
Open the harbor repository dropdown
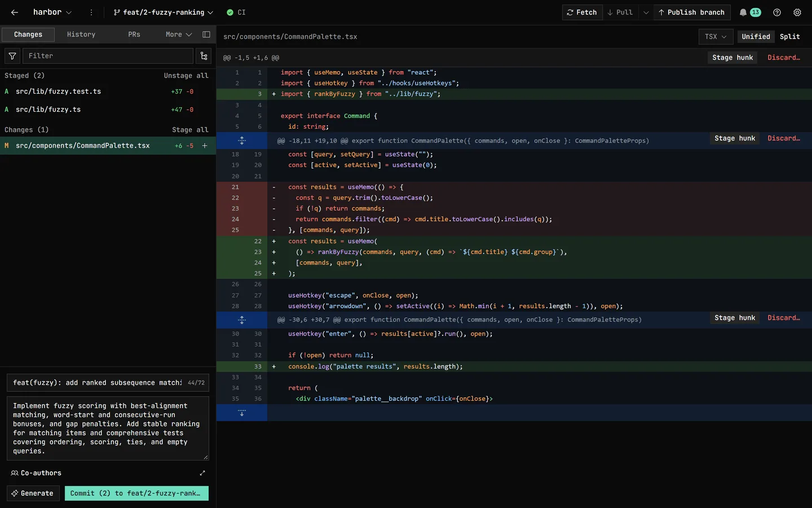point(52,12)
